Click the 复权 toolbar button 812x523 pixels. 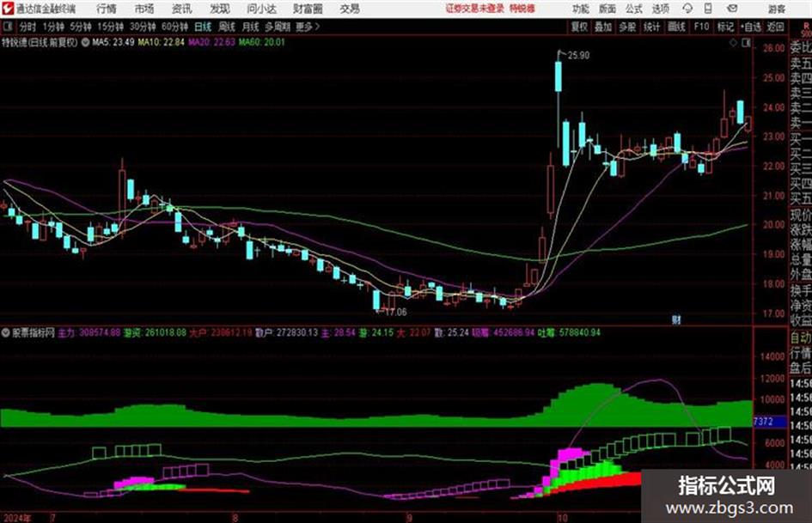(579, 27)
